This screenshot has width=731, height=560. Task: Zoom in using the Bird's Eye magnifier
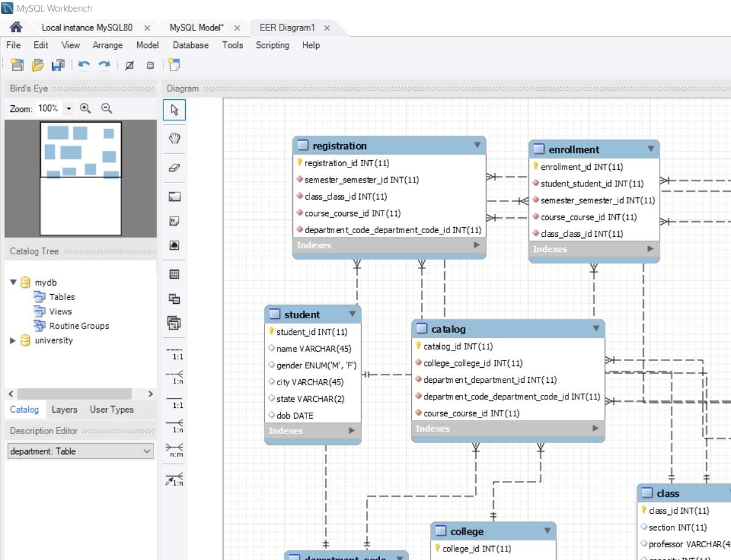click(x=85, y=108)
